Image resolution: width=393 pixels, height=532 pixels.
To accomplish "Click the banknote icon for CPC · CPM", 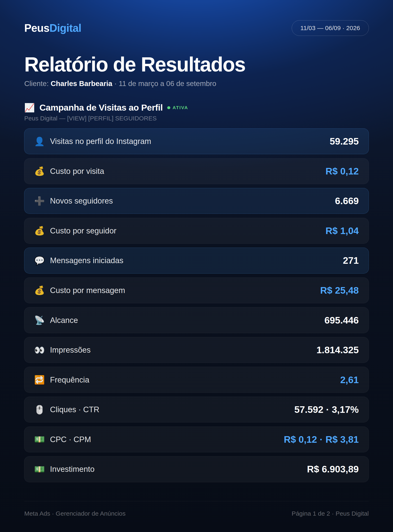I will point(40,439).
